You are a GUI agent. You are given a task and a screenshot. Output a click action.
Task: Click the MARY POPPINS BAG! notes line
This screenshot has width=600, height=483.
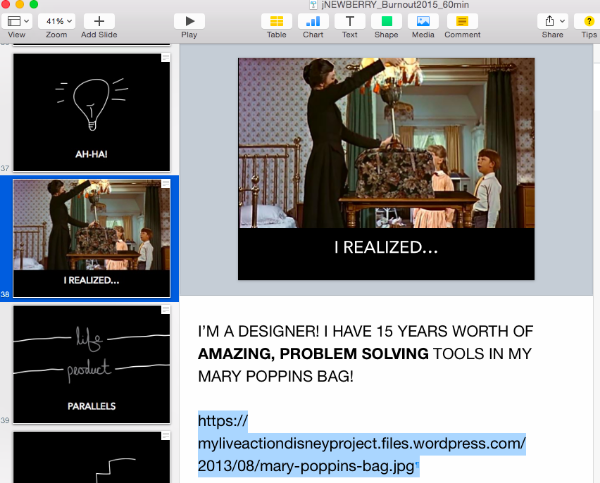tap(276, 376)
